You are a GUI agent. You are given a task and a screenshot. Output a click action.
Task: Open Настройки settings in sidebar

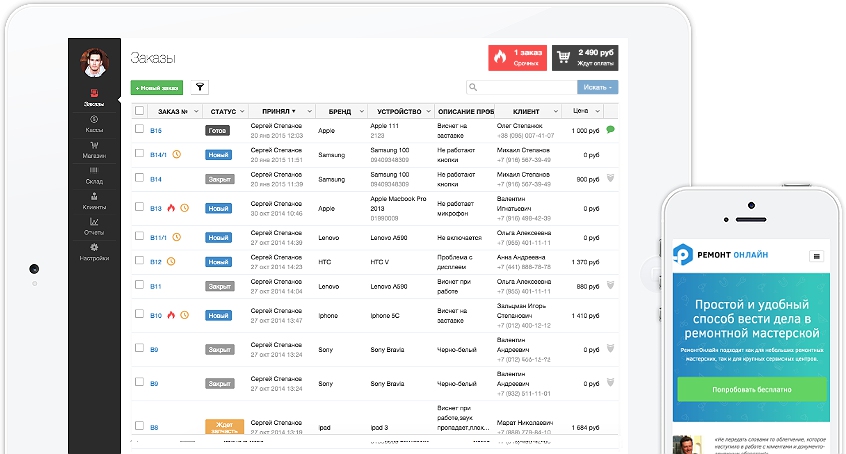pos(94,252)
